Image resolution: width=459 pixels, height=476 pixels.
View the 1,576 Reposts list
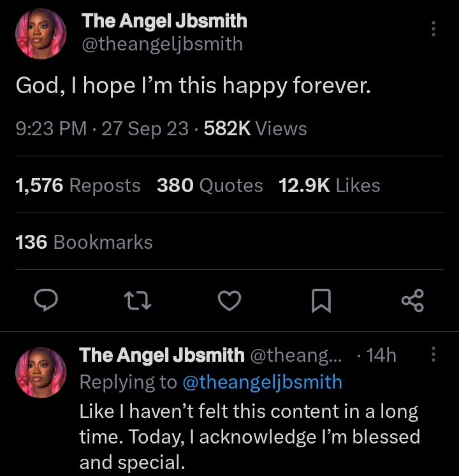click(77, 186)
